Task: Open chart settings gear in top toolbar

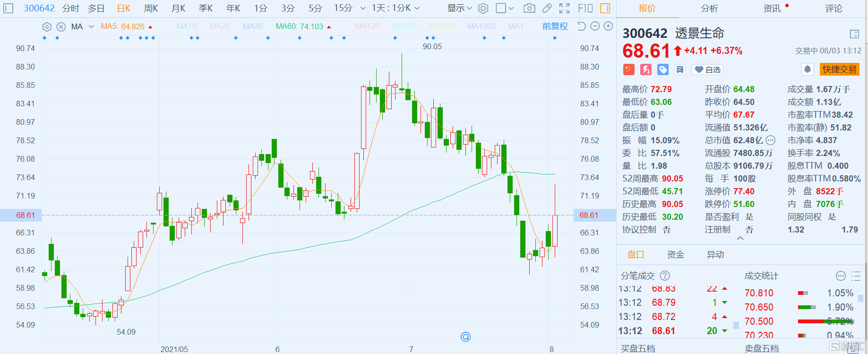Action: [483, 8]
